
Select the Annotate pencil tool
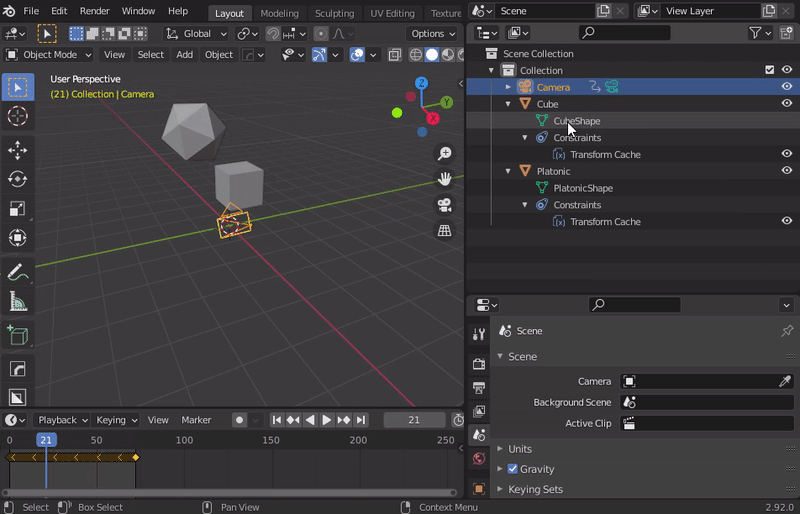[17, 272]
